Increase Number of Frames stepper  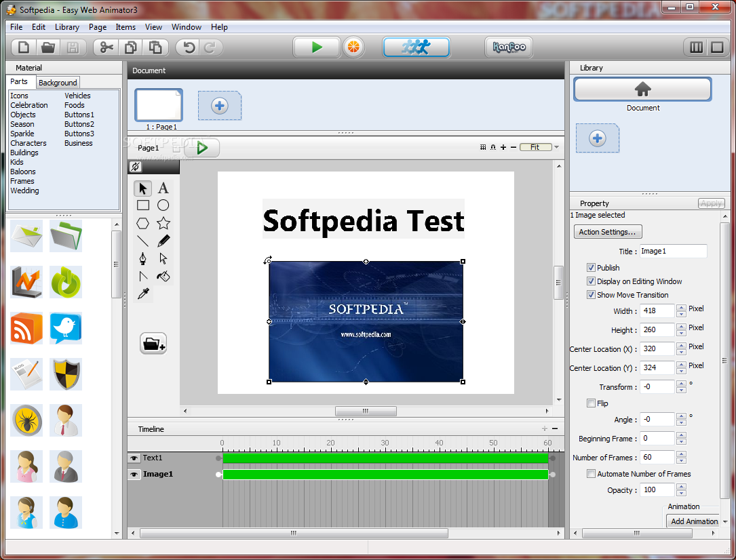click(681, 454)
